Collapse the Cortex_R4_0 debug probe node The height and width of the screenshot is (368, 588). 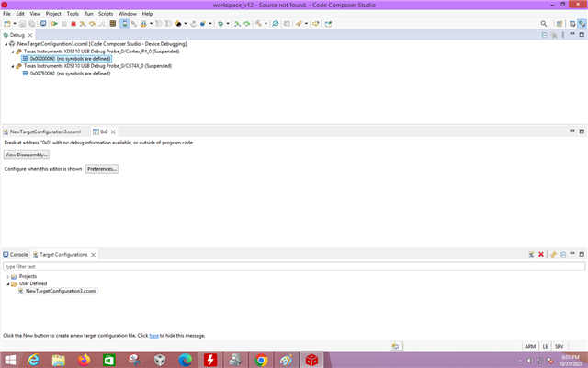pyautogui.click(x=12, y=52)
